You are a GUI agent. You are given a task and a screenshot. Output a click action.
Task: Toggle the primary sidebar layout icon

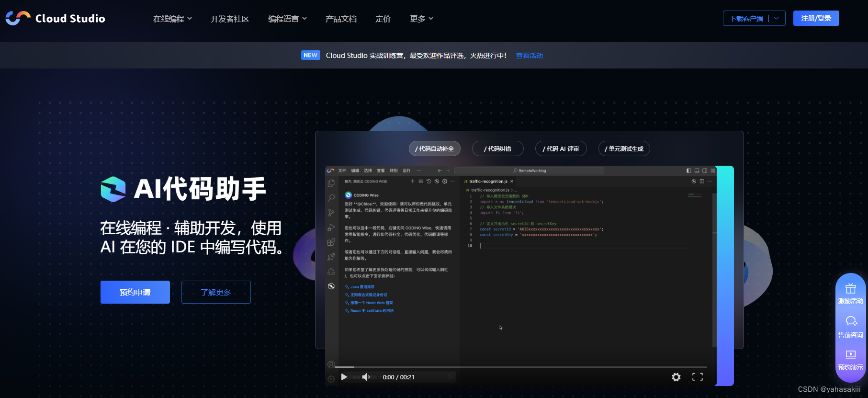pos(689,171)
